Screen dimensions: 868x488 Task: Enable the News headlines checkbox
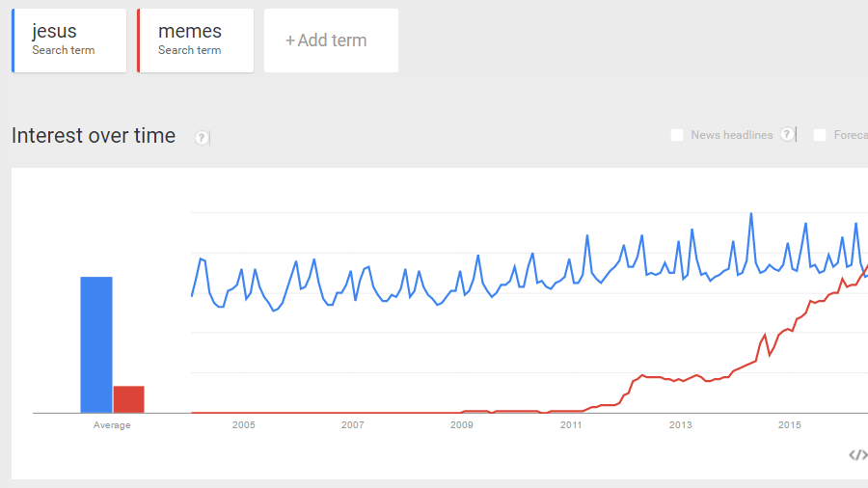(x=677, y=135)
